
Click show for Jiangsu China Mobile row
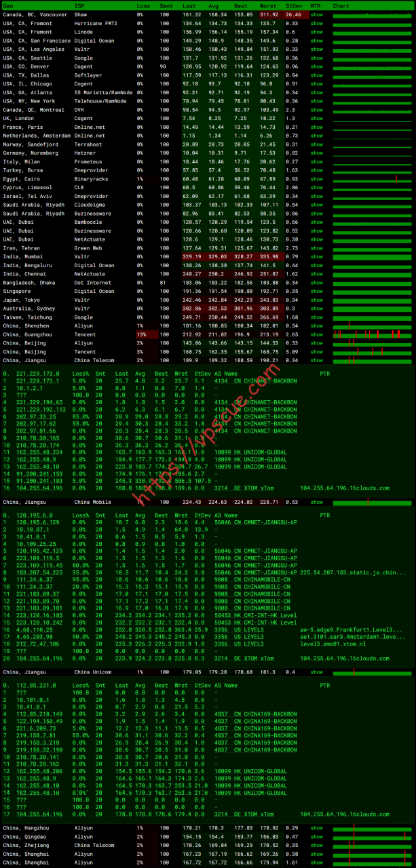[317, 502]
